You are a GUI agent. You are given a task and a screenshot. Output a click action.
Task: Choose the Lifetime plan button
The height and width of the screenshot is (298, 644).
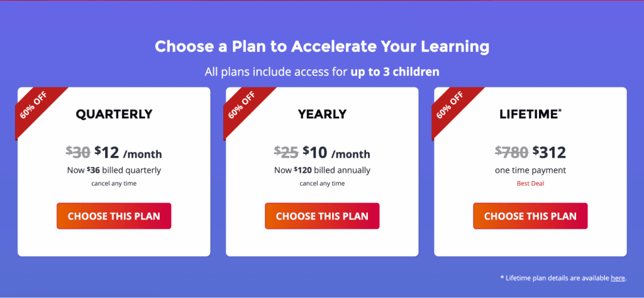click(x=530, y=216)
